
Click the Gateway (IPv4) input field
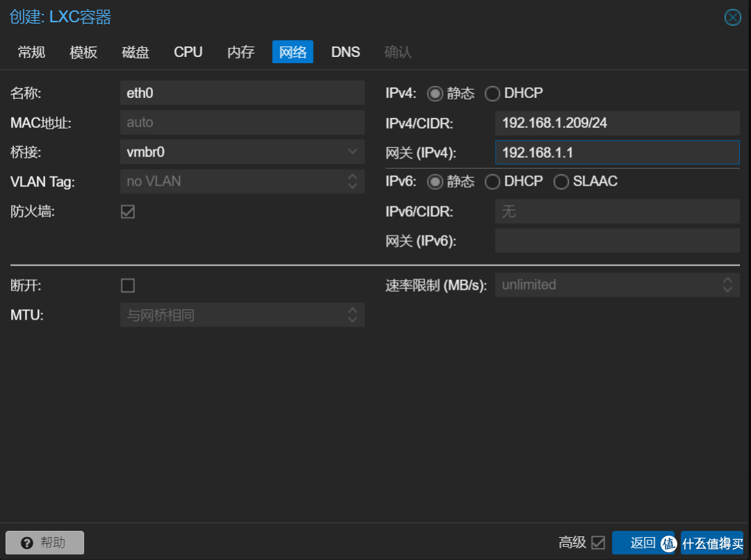point(617,152)
